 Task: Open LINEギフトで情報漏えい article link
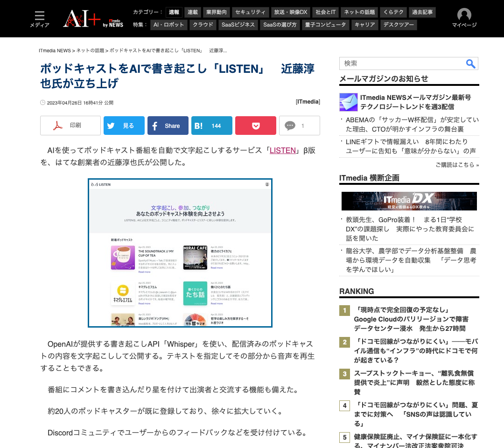(411, 146)
